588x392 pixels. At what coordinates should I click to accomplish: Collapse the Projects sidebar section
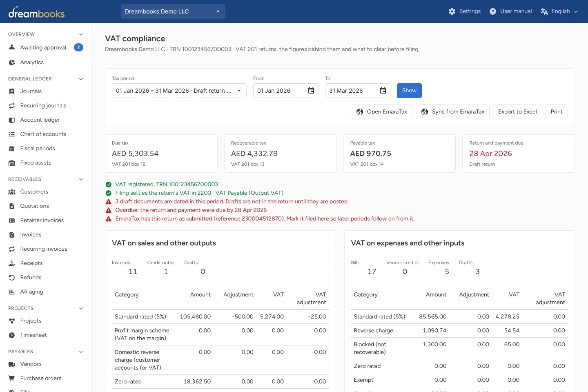point(81,308)
